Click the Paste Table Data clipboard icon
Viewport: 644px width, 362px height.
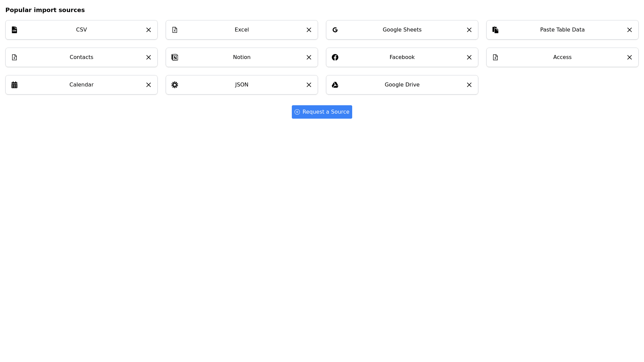coord(495,30)
